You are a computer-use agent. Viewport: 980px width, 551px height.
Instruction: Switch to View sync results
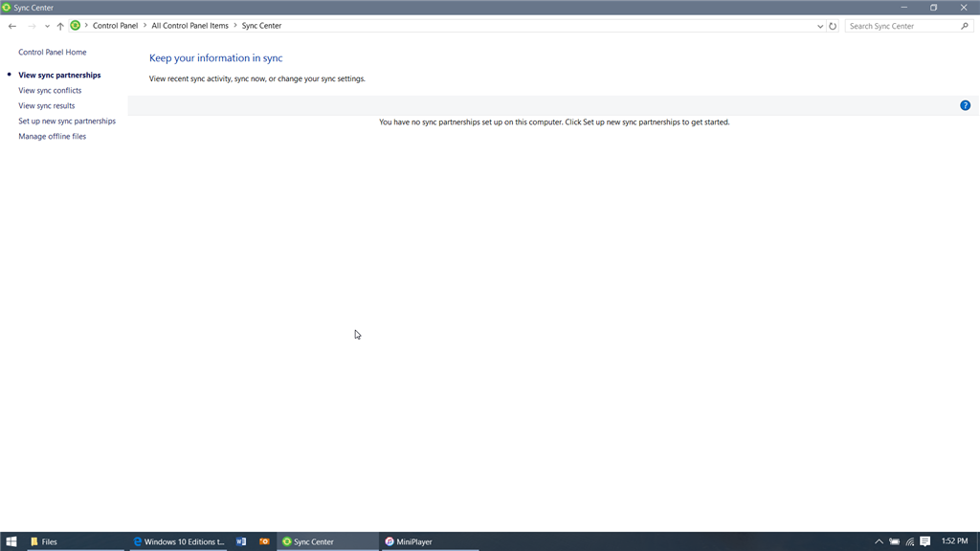[x=47, y=105]
